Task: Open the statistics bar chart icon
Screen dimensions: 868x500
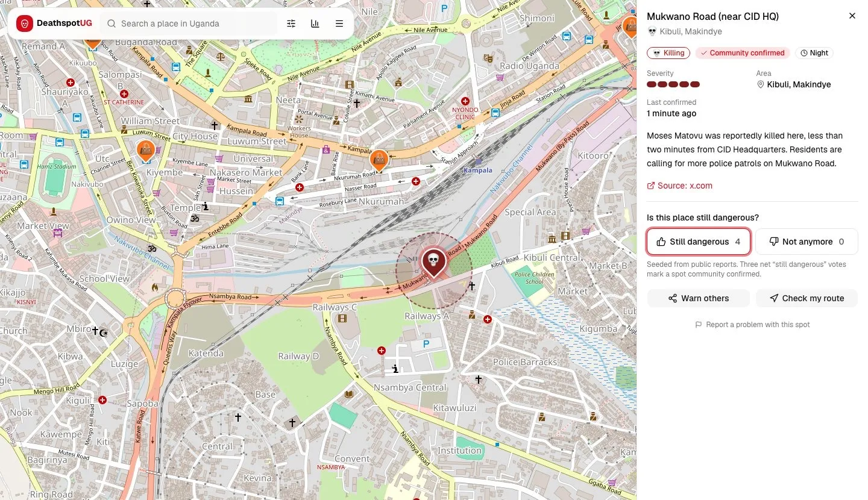Action: coord(315,23)
